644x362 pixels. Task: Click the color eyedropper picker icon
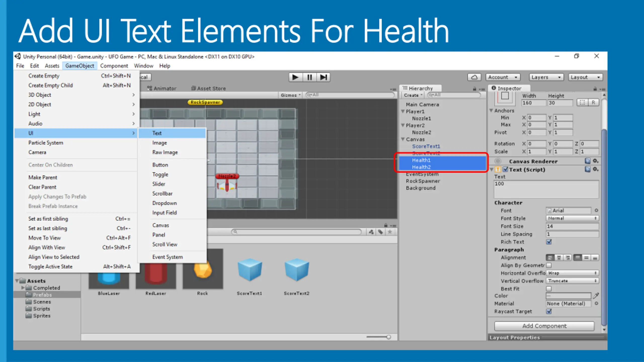click(x=596, y=296)
